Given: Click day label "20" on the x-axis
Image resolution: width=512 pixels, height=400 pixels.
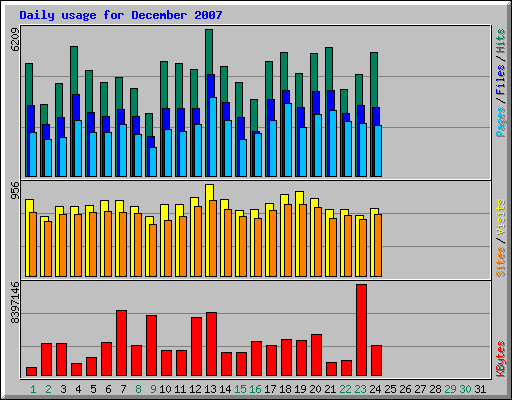Looking at the screenshot, I should (x=315, y=389).
